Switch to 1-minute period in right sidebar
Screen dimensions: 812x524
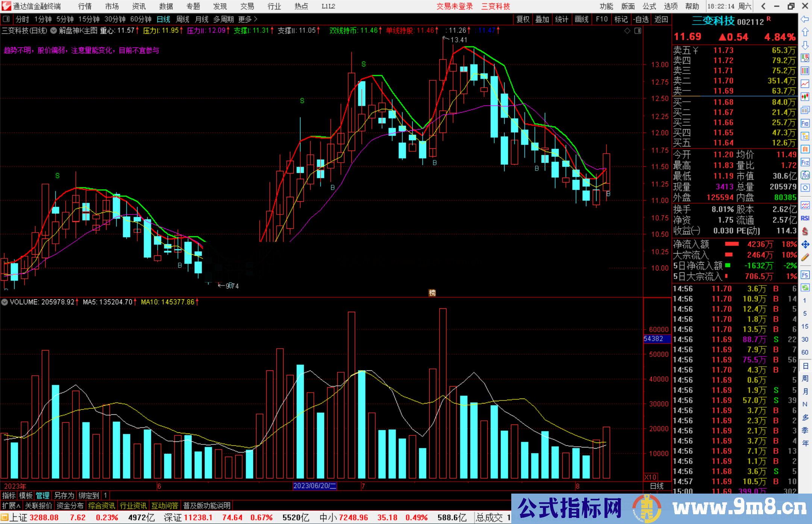[804, 301]
